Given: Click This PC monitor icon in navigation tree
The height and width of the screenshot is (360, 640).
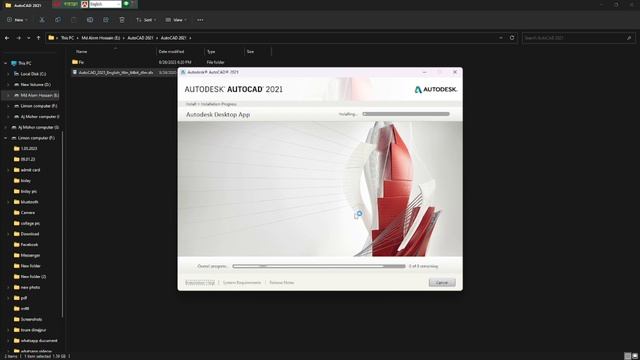Looking at the screenshot, I should point(14,63).
